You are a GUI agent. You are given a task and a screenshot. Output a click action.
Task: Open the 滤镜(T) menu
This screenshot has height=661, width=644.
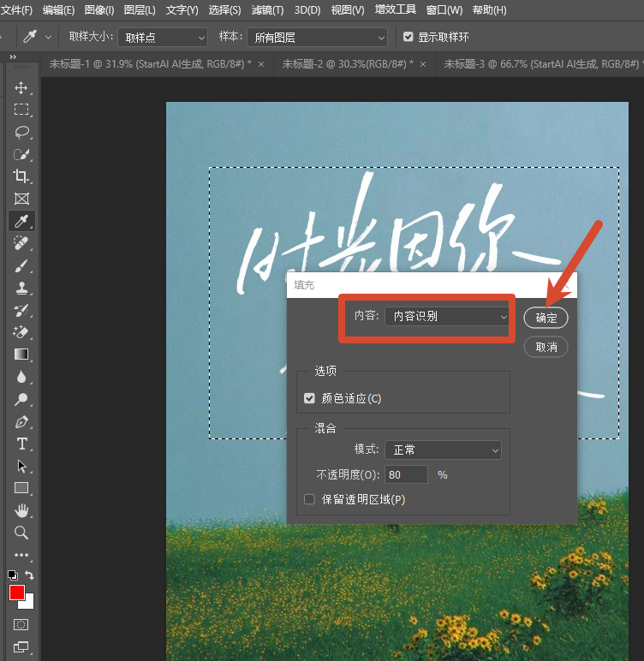tap(267, 9)
